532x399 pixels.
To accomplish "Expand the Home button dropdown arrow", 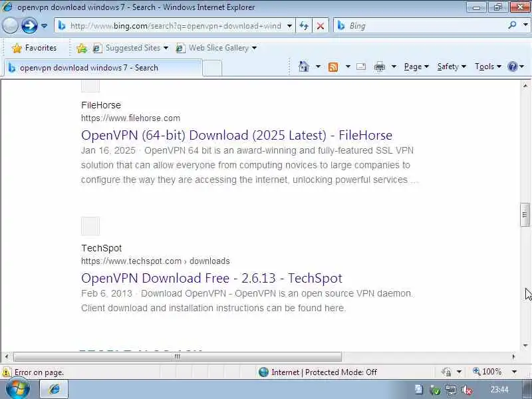I will point(318,66).
